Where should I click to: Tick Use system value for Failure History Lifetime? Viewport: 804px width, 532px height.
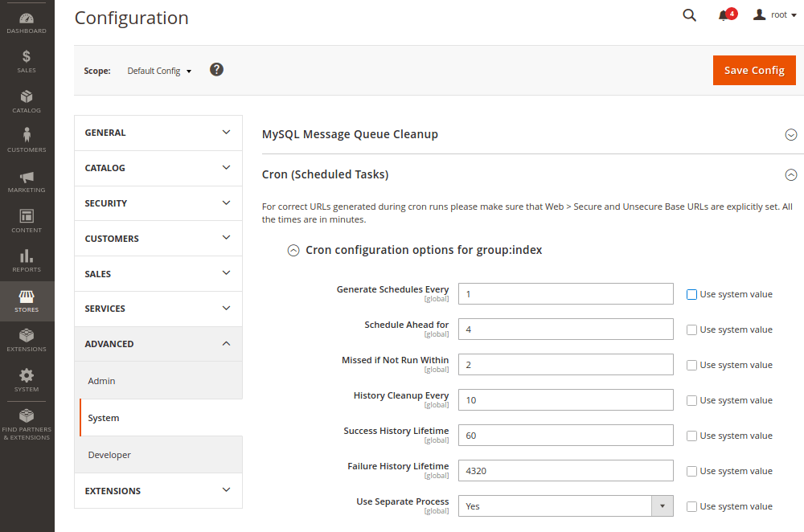(691, 471)
